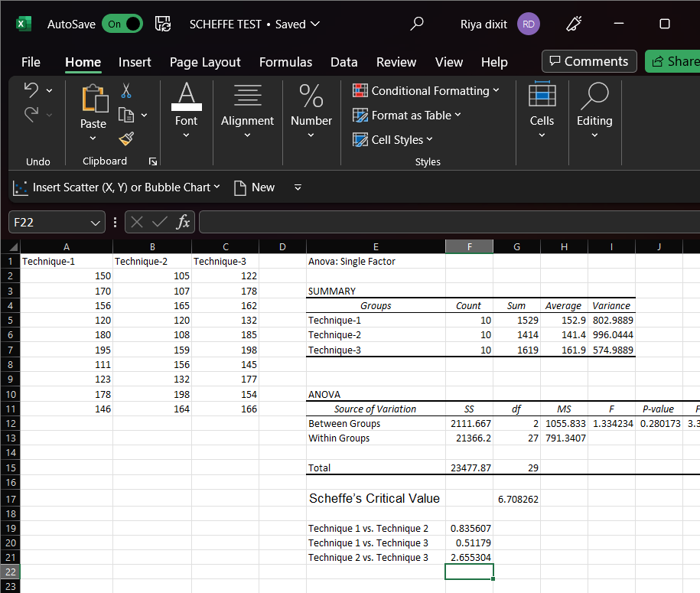This screenshot has width=700, height=593.
Task: Click the Undo arrow icon
Action: (x=31, y=90)
